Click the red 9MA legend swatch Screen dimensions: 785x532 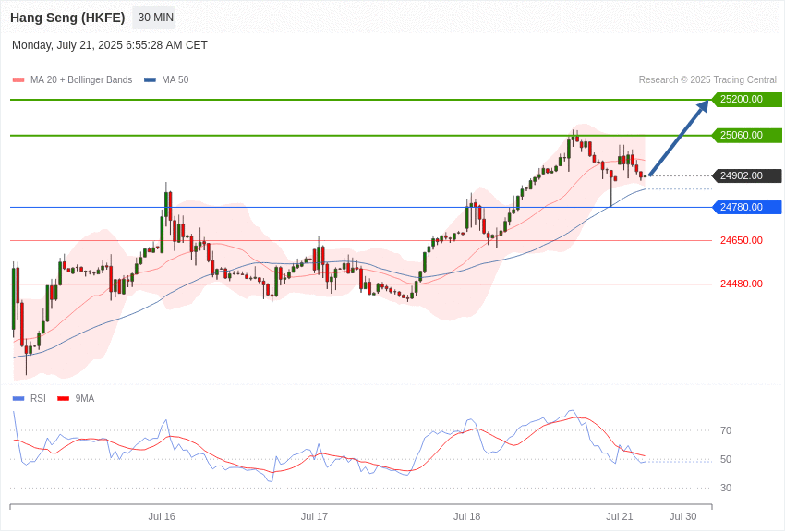(63, 398)
